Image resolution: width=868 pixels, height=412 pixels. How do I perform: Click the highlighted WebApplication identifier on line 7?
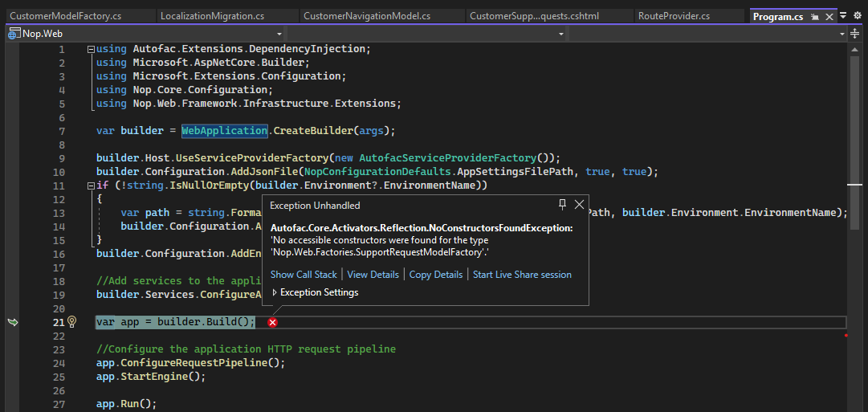225,131
